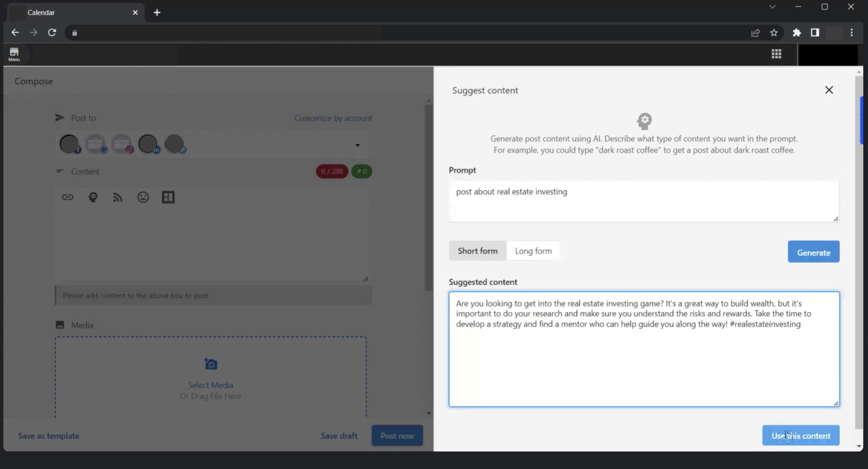Select the Long form option
The height and width of the screenshot is (469, 868).
click(x=533, y=251)
